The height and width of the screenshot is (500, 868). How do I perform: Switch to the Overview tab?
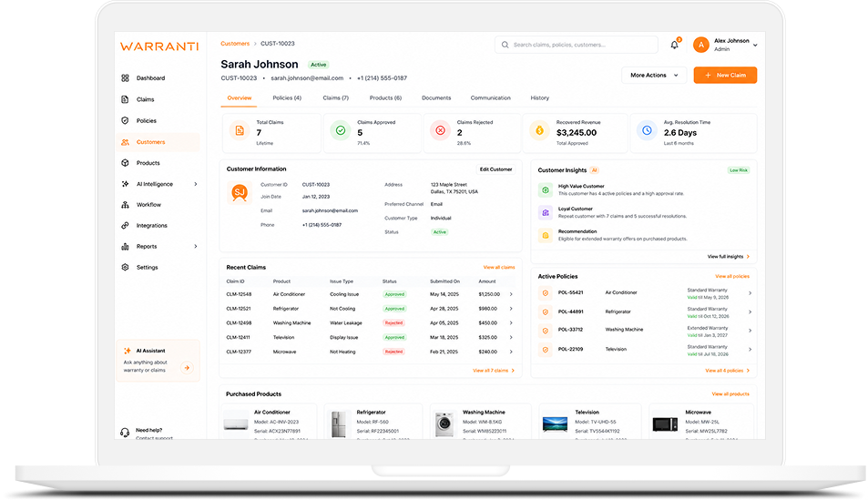coord(240,98)
